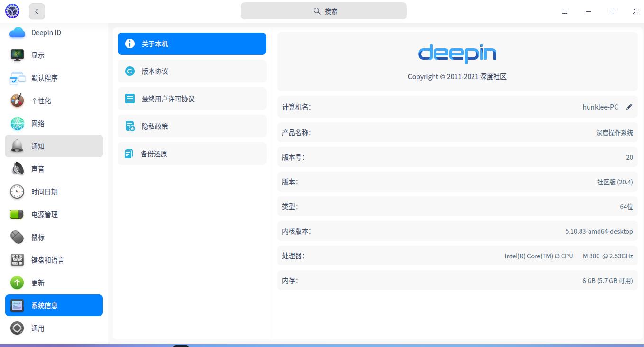Select 鼠标 in the sidebar
644x347 pixels.
(54, 237)
